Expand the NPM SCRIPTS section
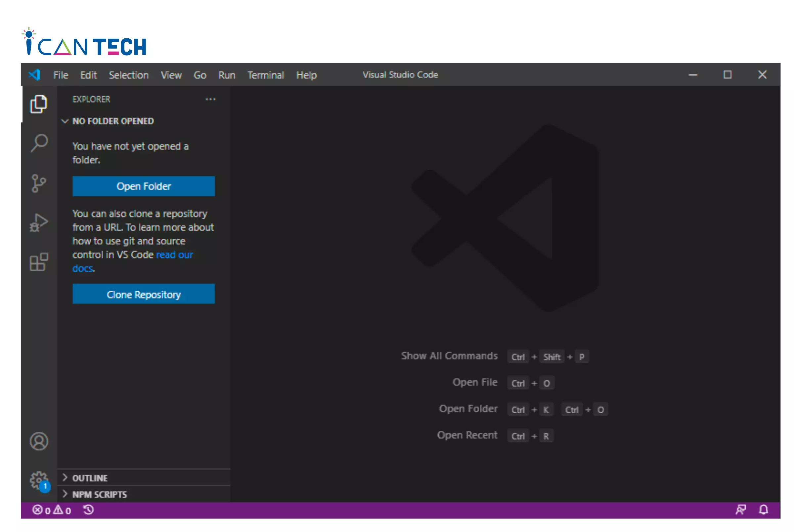This screenshot has width=794, height=532. point(94,494)
